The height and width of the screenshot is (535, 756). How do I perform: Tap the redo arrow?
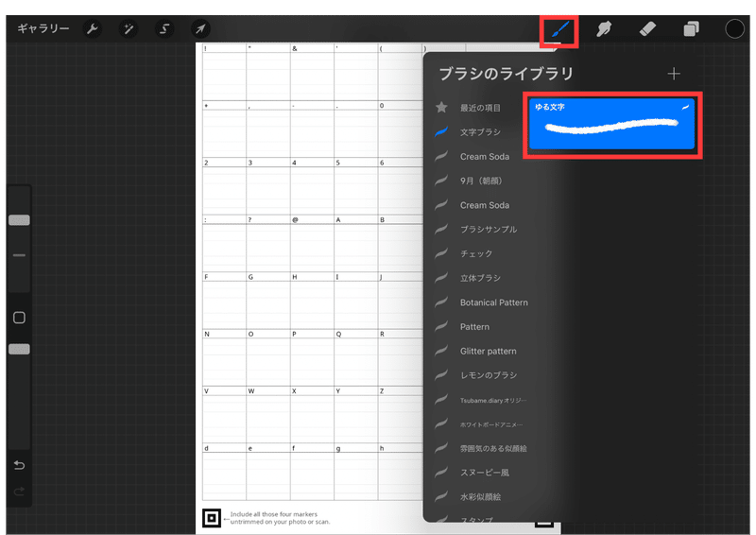pos(19,492)
